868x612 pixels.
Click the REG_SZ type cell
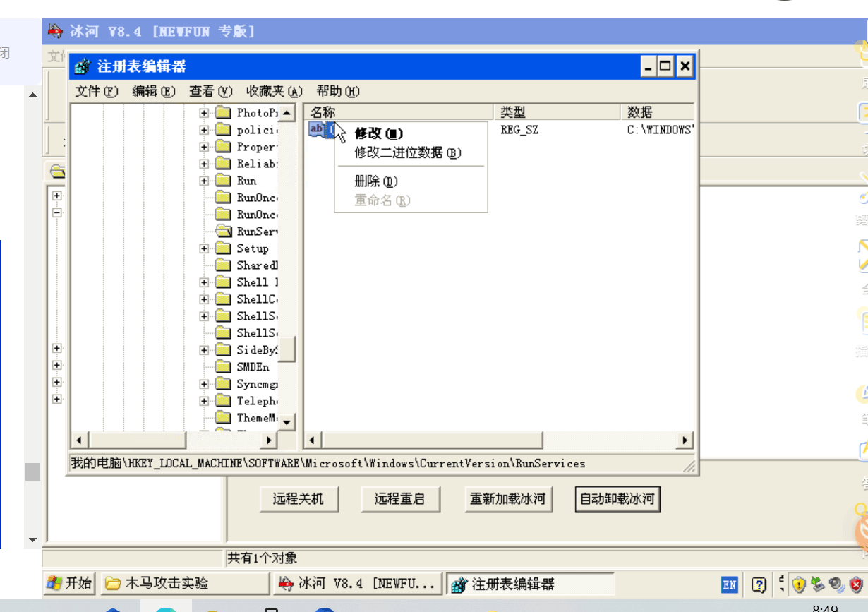519,130
